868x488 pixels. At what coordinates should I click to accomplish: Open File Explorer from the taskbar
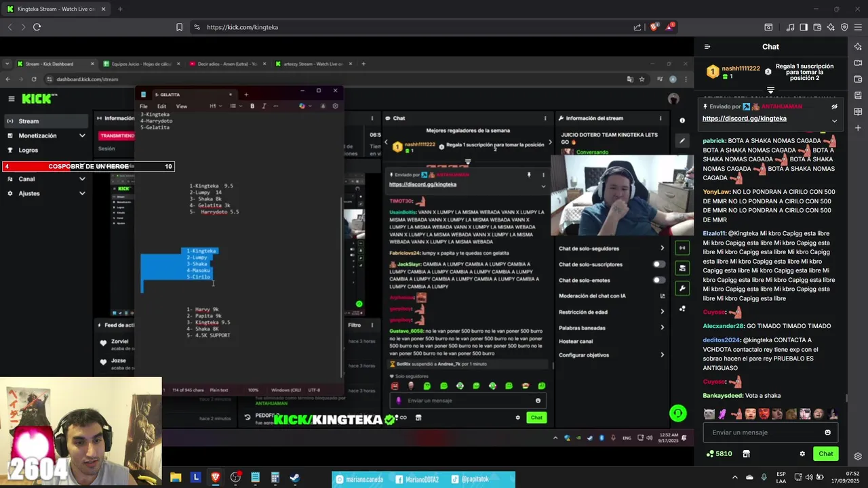(176, 477)
